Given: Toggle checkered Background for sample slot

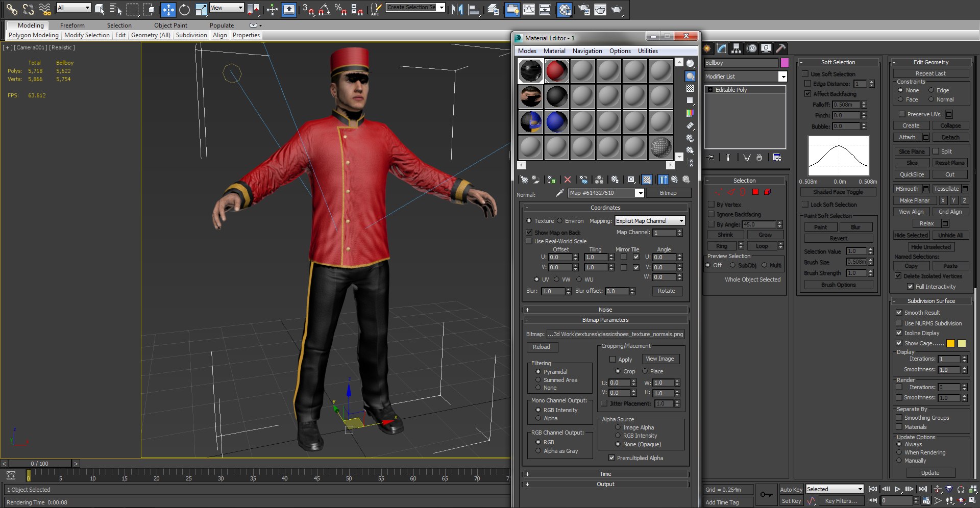Looking at the screenshot, I should click(690, 88).
